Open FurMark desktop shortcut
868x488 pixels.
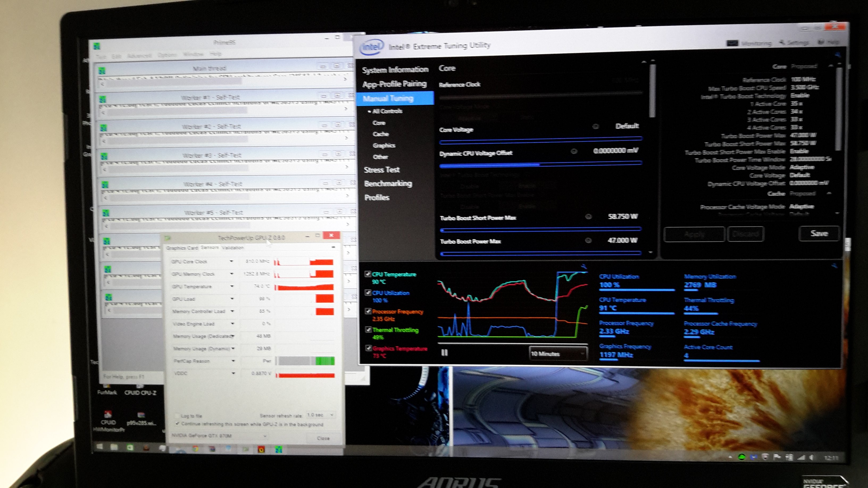point(107,390)
